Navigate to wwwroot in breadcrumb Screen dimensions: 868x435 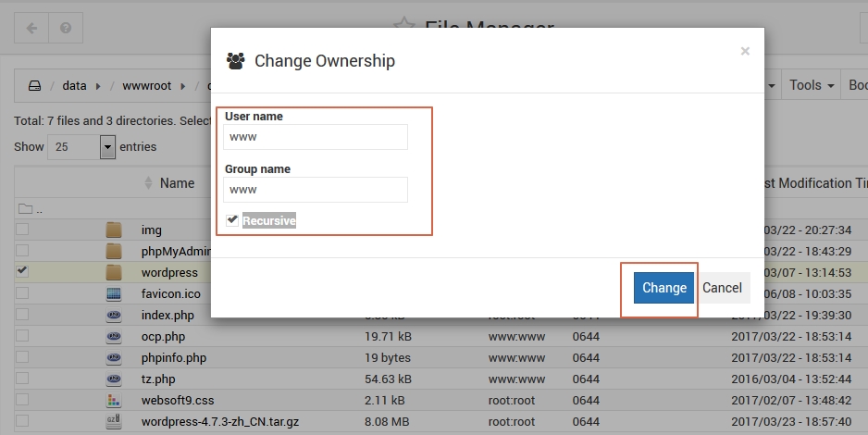pos(147,86)
